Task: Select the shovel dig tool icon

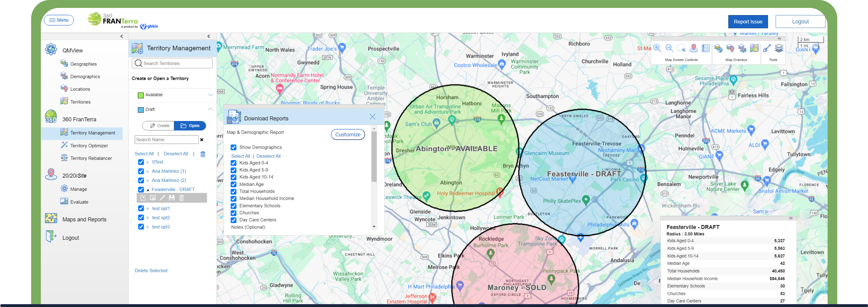Action: [x=767, y=48]
